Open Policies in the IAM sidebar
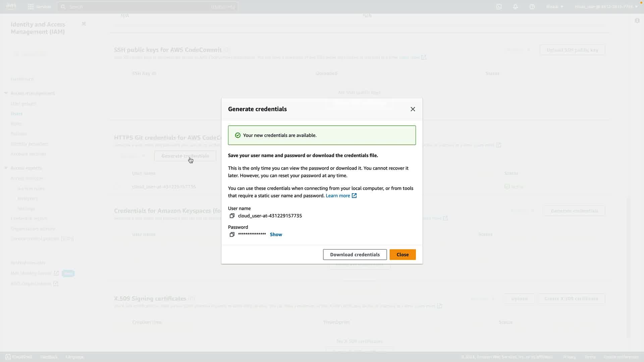The height and width of the screenshot is (362, 644). coord(18,134)
